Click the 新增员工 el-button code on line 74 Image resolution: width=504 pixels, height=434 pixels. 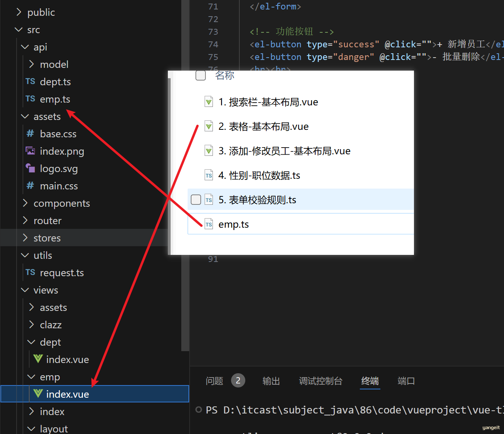pyautogui.click(x=377, y=44)
